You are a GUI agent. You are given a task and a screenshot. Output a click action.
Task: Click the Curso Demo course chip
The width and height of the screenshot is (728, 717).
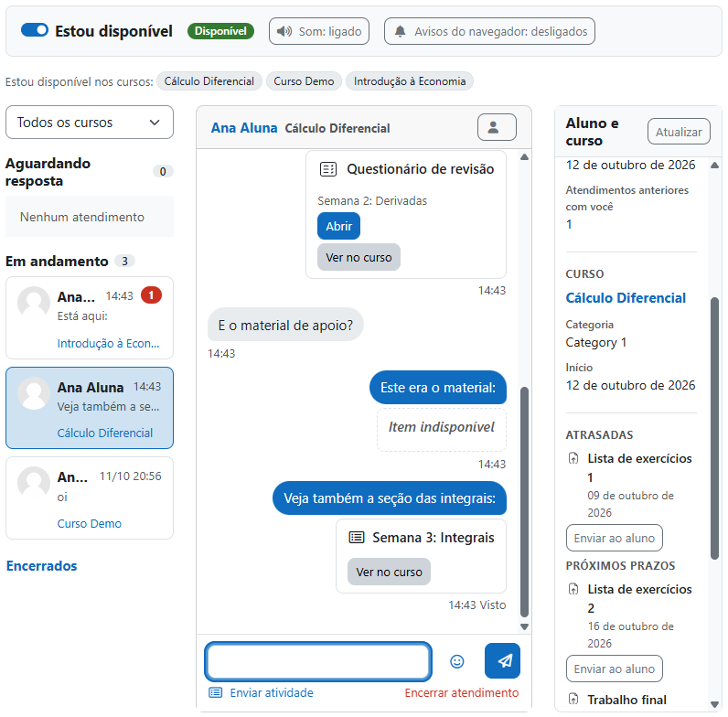coord(304,81)
